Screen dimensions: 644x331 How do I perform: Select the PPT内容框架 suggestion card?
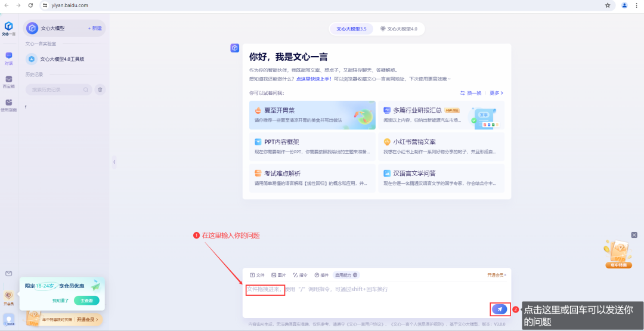tap(312, 147)
